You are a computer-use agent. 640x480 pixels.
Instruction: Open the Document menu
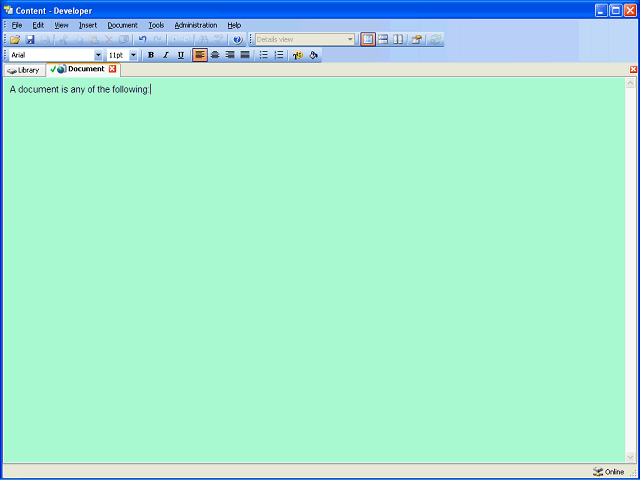(x=122, y=25)
